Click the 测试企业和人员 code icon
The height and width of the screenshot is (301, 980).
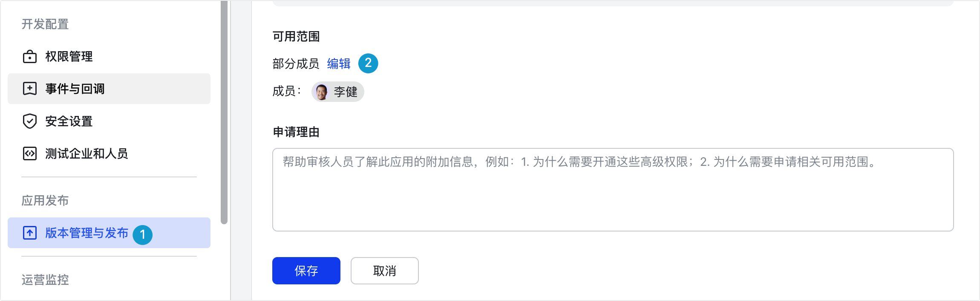click(x=30, y=153)
